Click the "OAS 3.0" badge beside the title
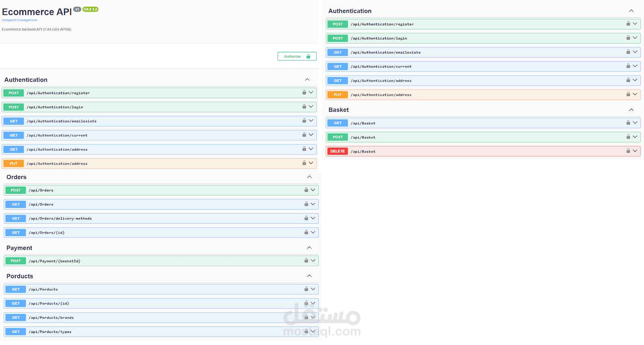The image size is (644, 345). tap(91, 9)
